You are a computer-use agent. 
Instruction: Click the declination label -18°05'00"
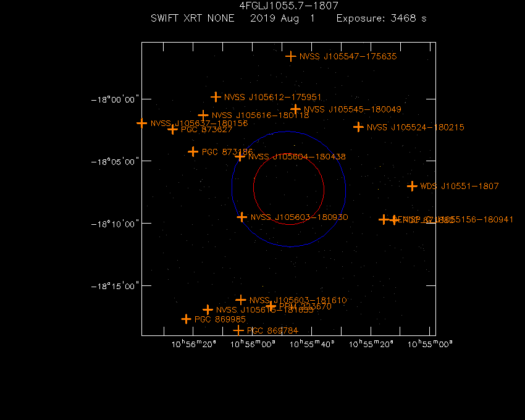[115, 162]
